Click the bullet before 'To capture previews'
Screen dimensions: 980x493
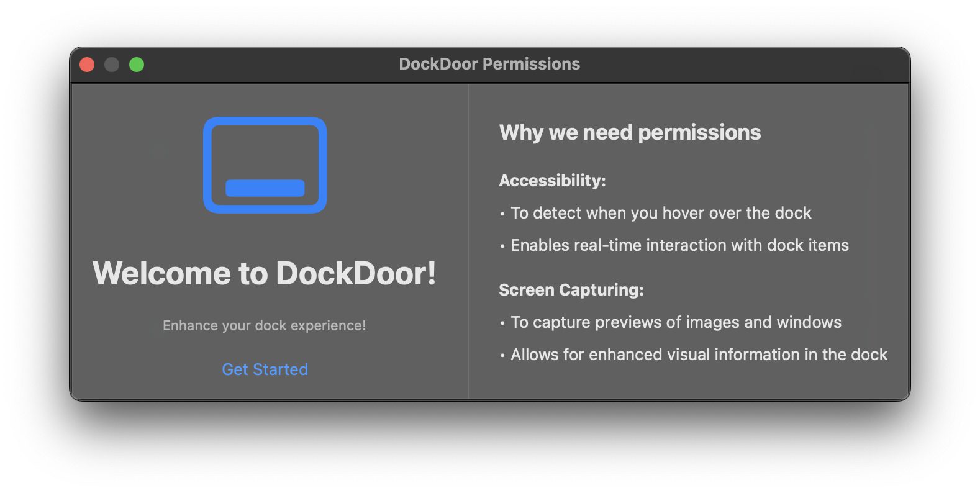502,323
